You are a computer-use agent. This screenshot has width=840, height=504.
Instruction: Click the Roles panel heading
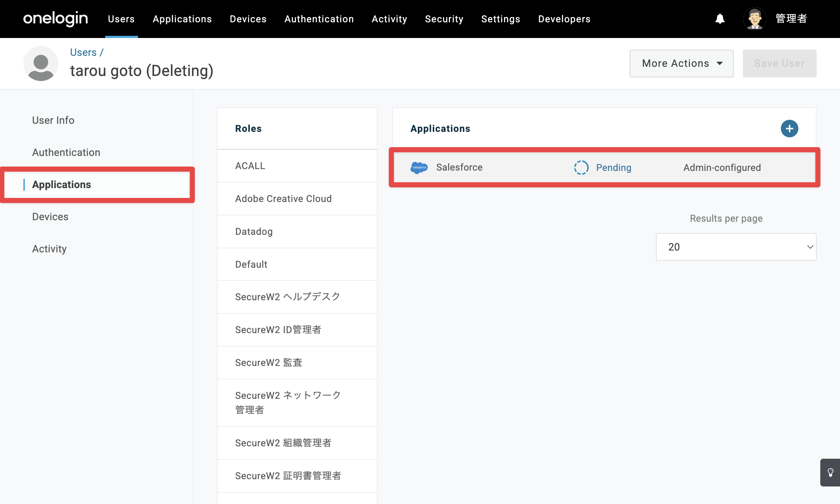click(x=248, y=129)
